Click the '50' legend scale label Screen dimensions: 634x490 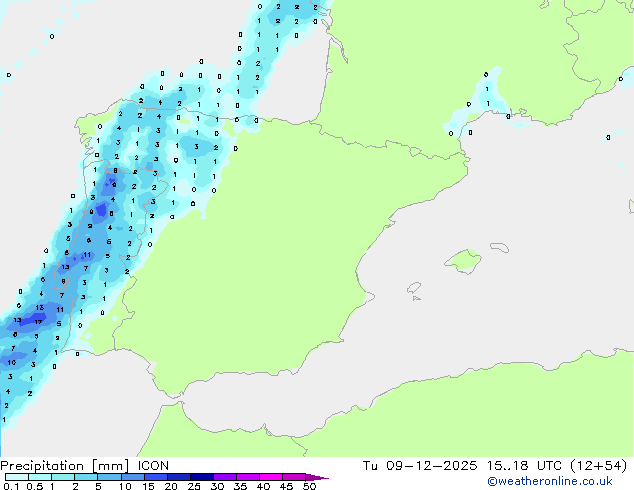310,486
